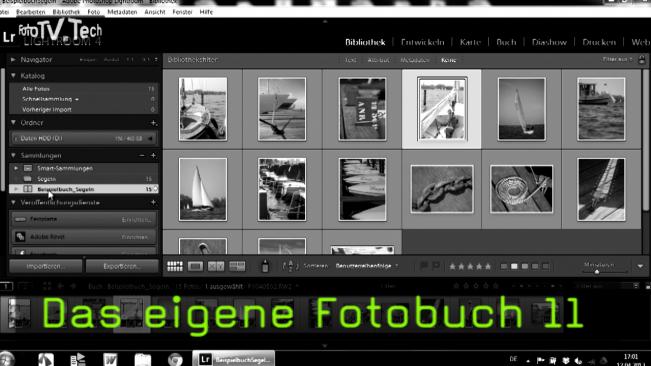
Task: Flag photo as picked in the toolbar
Action: click(424, 265)
